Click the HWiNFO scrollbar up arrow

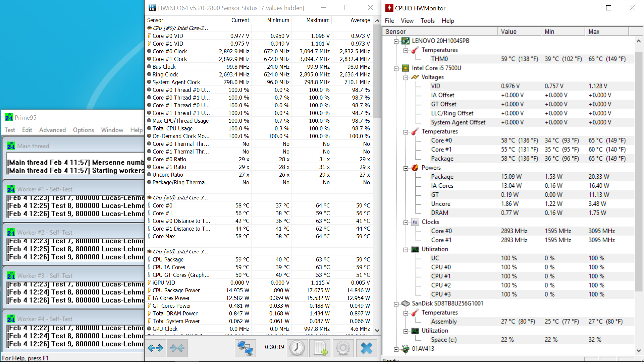[377, 20]
